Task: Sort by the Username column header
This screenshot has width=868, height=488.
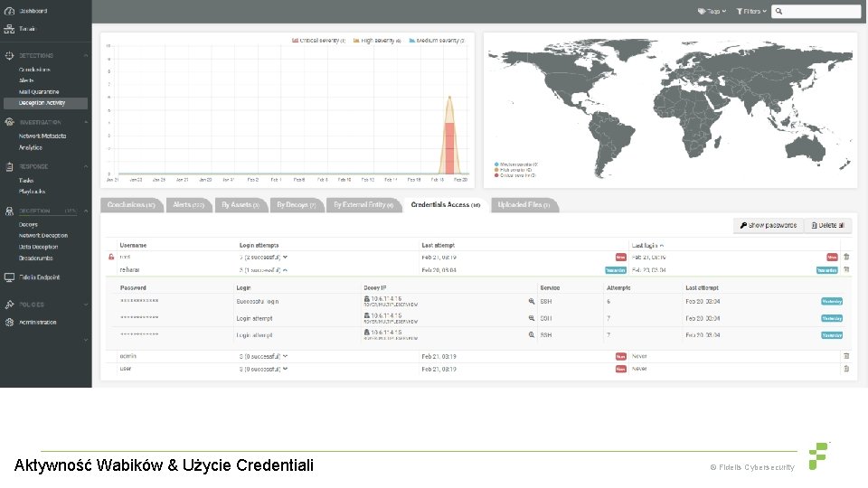Action: pos(134,245)
